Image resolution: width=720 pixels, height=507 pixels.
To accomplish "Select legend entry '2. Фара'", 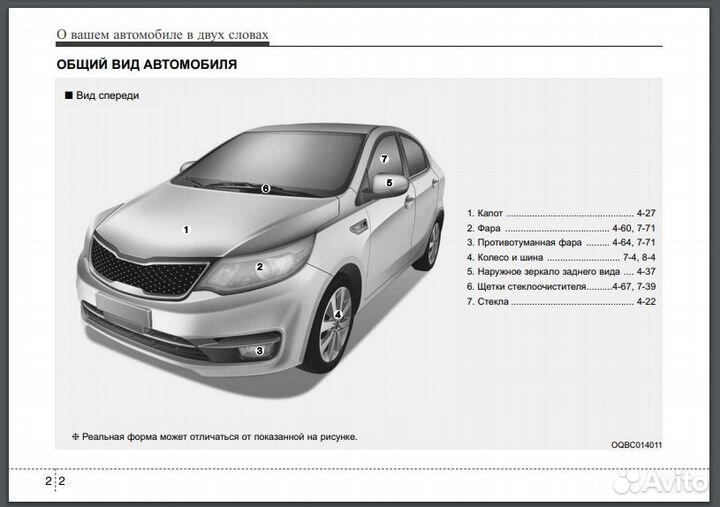I will [484, 228].
